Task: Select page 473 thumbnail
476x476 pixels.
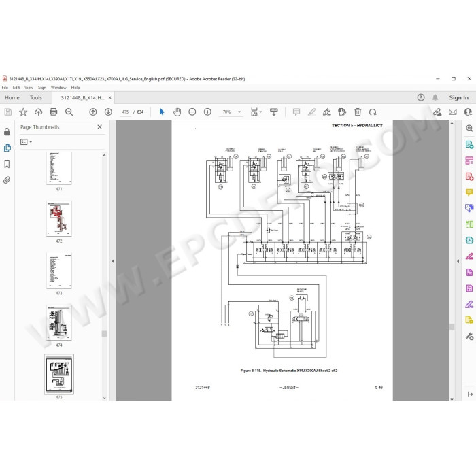Action: [59, 271]
